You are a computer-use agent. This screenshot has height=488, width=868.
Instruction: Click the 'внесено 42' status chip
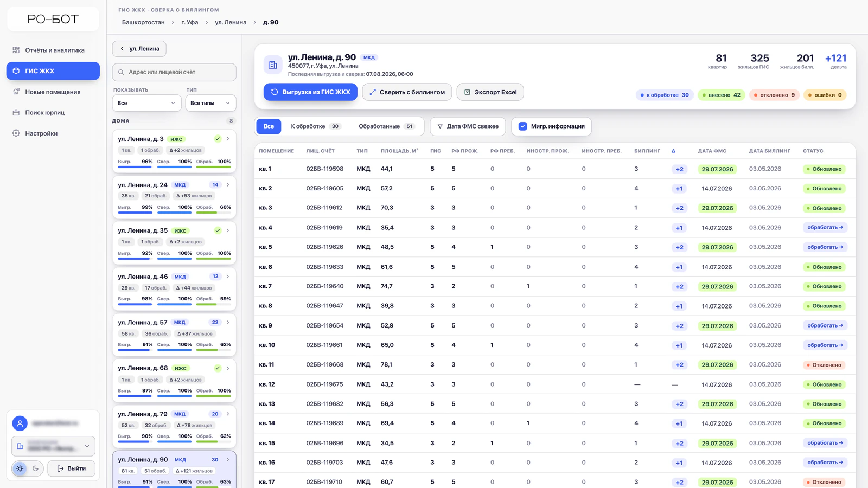(721, 95)
